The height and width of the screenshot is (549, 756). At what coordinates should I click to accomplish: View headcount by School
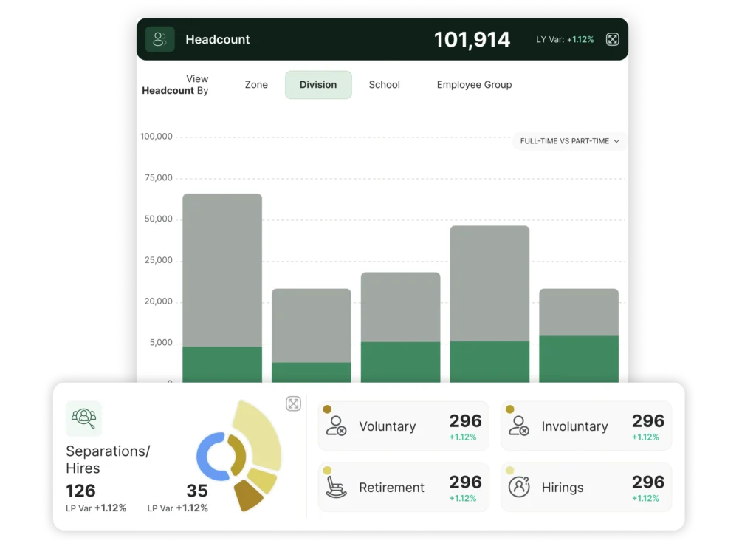384,85
